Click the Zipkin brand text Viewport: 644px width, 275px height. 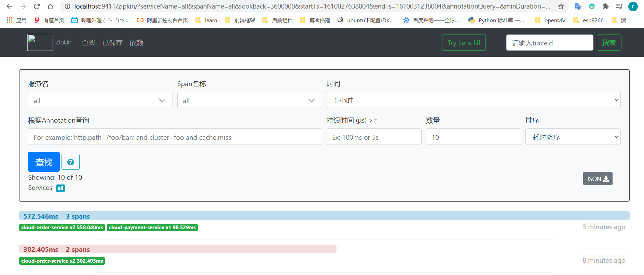click(x=63, y=42)
